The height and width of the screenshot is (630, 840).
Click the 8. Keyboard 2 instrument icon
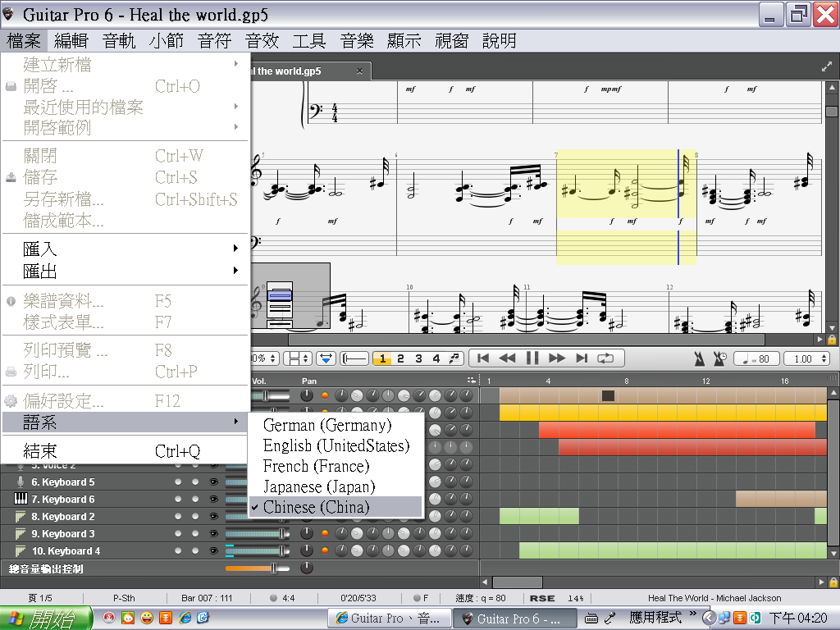[21, 517]
